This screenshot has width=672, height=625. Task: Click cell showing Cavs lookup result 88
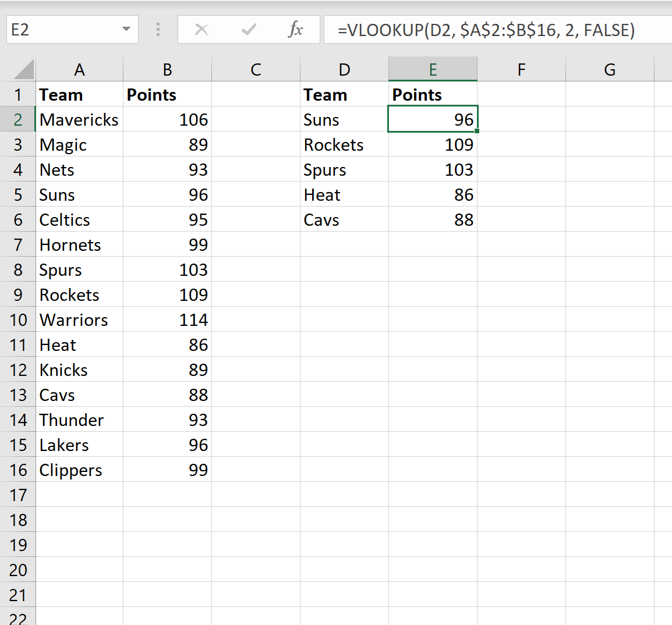(x=433, y=220)
